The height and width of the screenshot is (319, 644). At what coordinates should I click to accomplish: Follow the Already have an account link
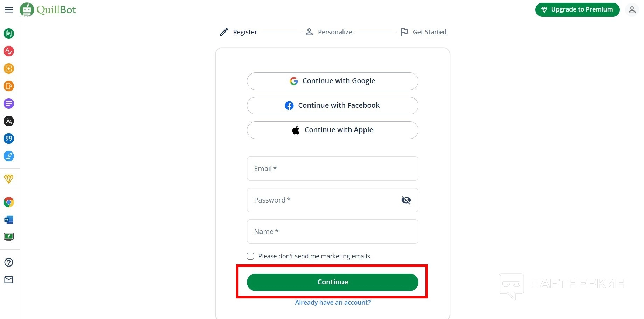[332, 303]
